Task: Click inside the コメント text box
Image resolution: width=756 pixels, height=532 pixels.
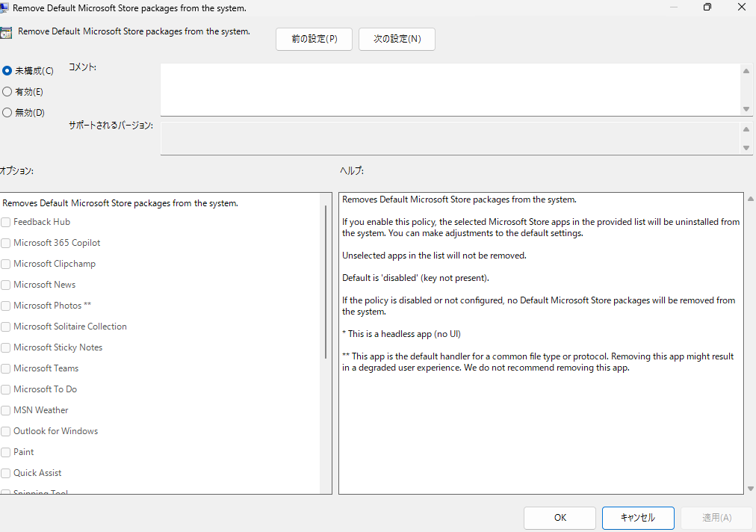Action: click(450, 90)
